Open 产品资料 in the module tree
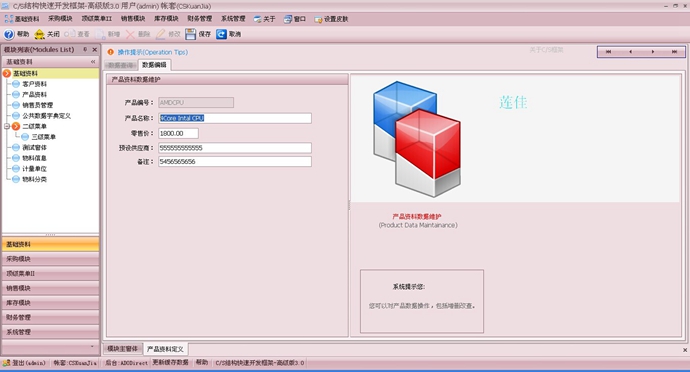This screenshot has height=372, width=690. 34,94
